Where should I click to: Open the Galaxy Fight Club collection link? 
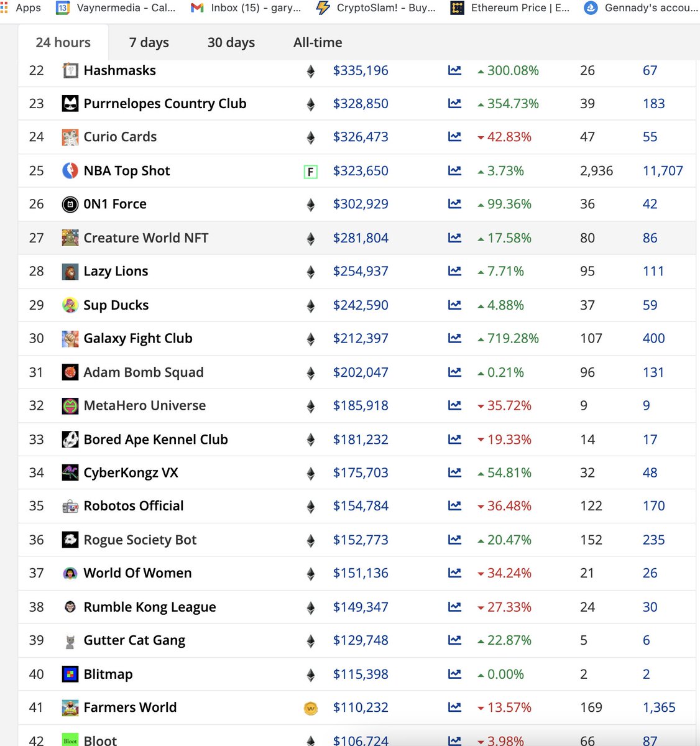pyautogui.click(x=138, y=339)
